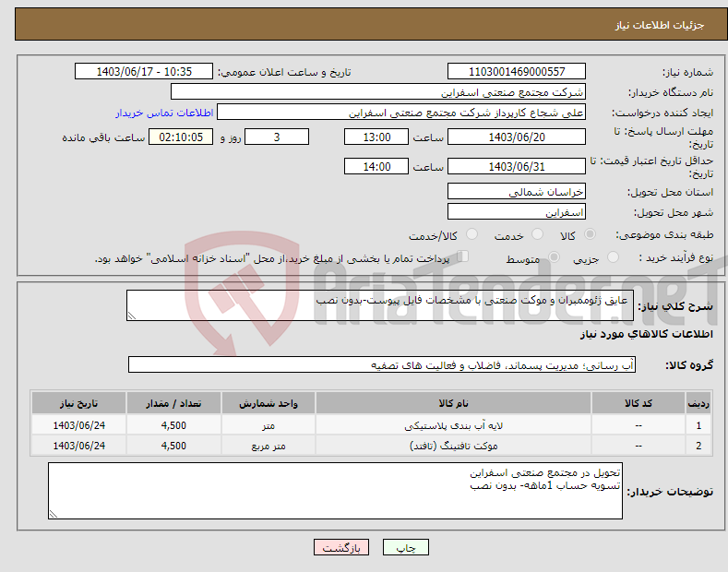This screenshot has height=572, width=728.
Task: Click the چاپ (print) button
Action: point(405,547)
